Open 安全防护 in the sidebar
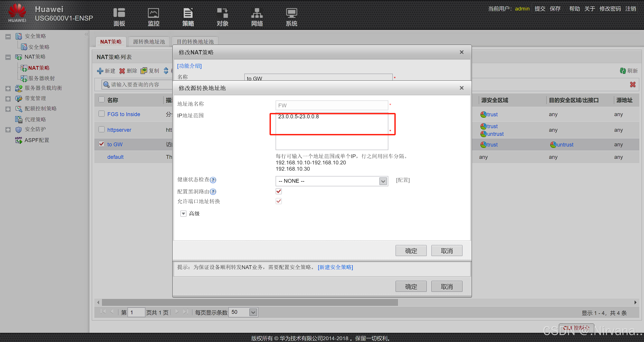Screen dimensions: 644x342 coord(35,130)
